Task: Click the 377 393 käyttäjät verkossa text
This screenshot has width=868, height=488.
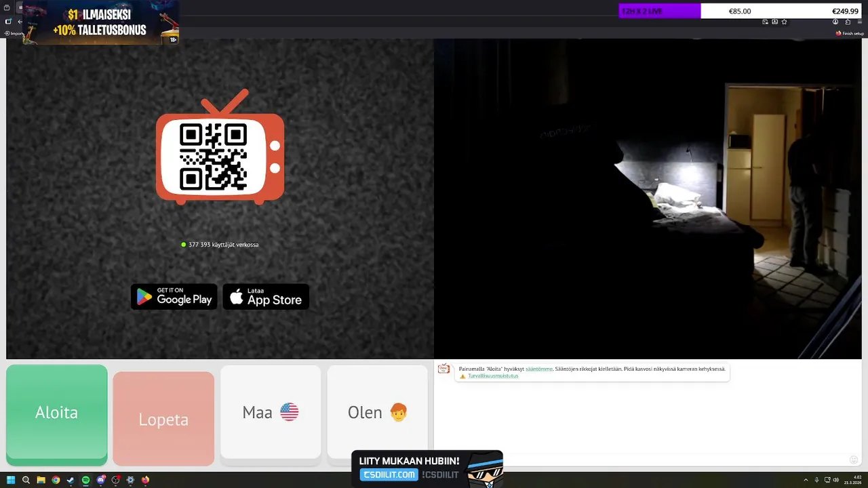Action: (223, 245)
